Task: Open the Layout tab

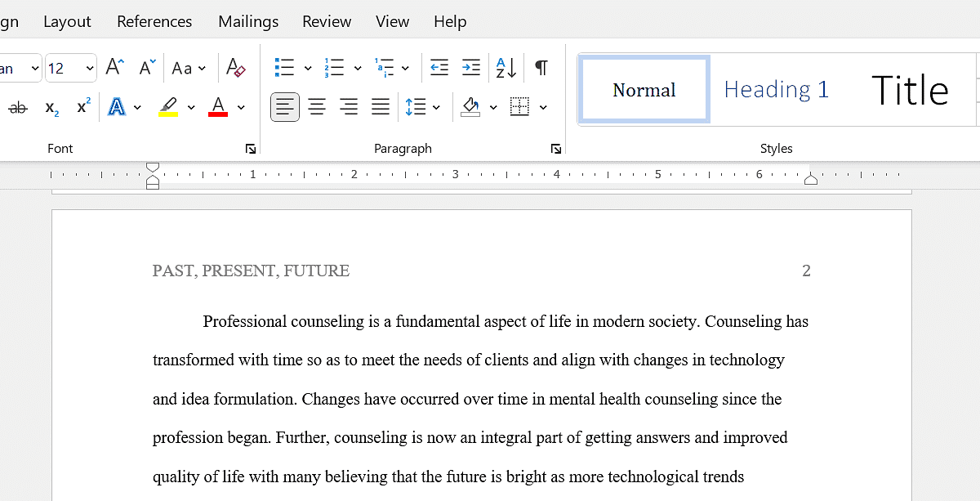Action: (x=67, y=21)
